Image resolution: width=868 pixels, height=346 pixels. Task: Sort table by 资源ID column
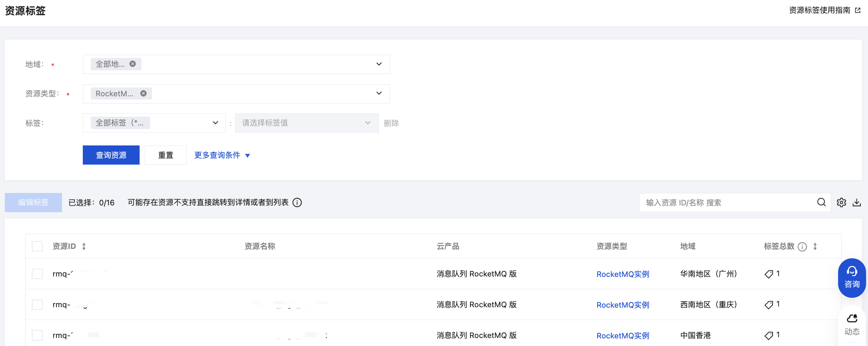[84, 247]
